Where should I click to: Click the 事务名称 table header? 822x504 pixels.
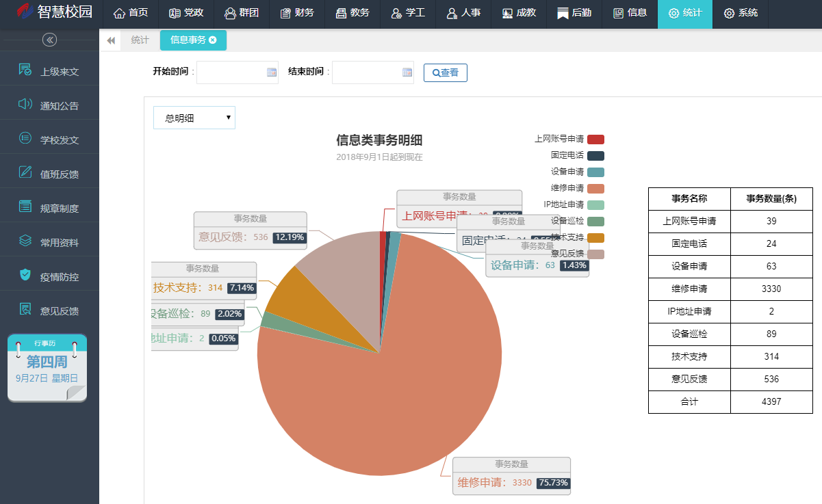pyautogui.click(x=689, y=198)
